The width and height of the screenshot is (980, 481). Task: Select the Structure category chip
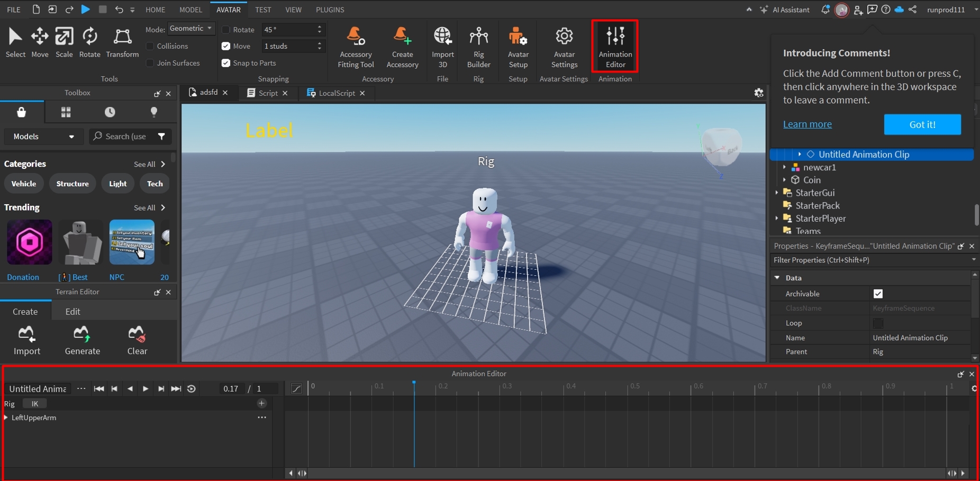72,184
